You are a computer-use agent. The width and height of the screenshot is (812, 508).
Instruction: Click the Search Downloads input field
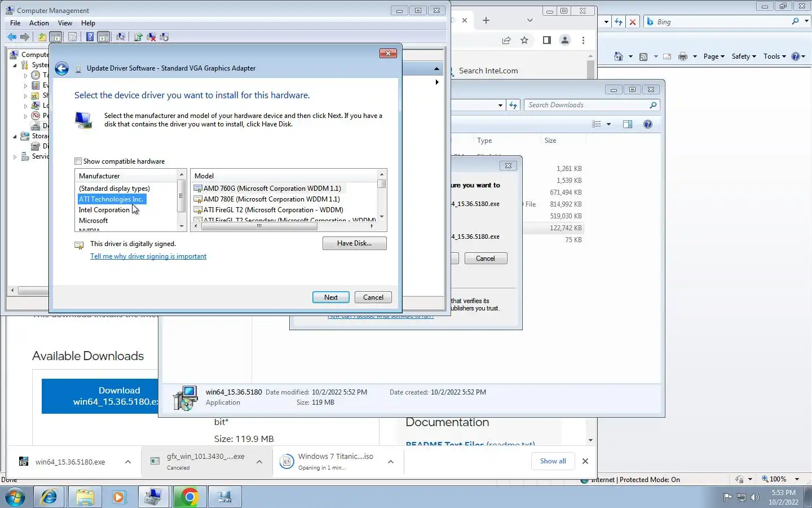pyautogui.click(x=591, y=105)
